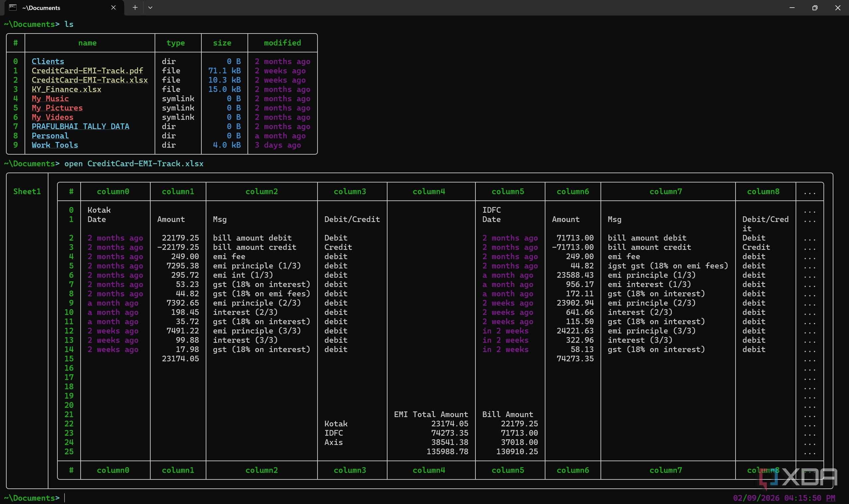Open a new terminal tab with plus
Image resolution: width=849 pixels, height=504 pixels.
click(135, 8)
